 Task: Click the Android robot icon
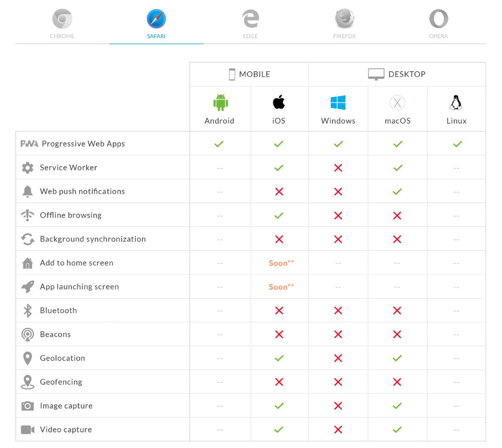(221, 102)
